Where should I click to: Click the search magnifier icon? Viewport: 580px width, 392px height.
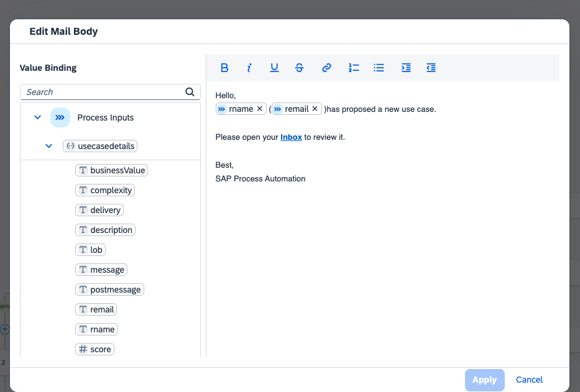(190, 92)
